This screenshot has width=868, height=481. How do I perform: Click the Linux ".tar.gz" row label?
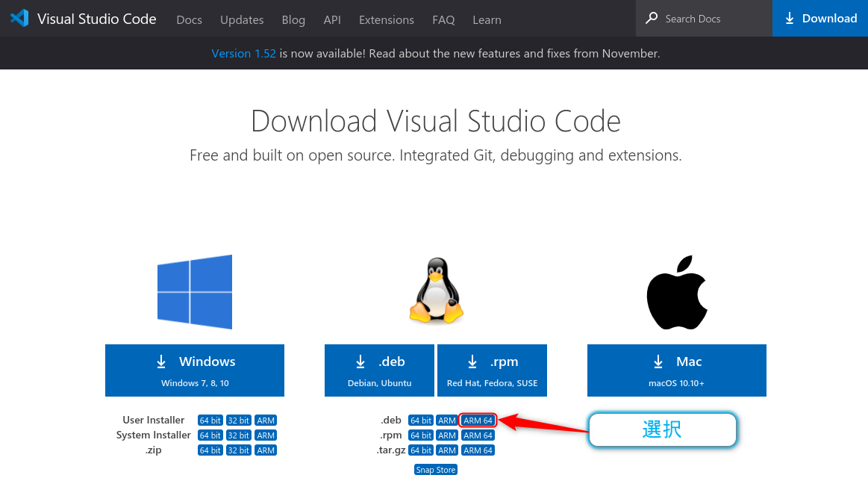[391, 450]
